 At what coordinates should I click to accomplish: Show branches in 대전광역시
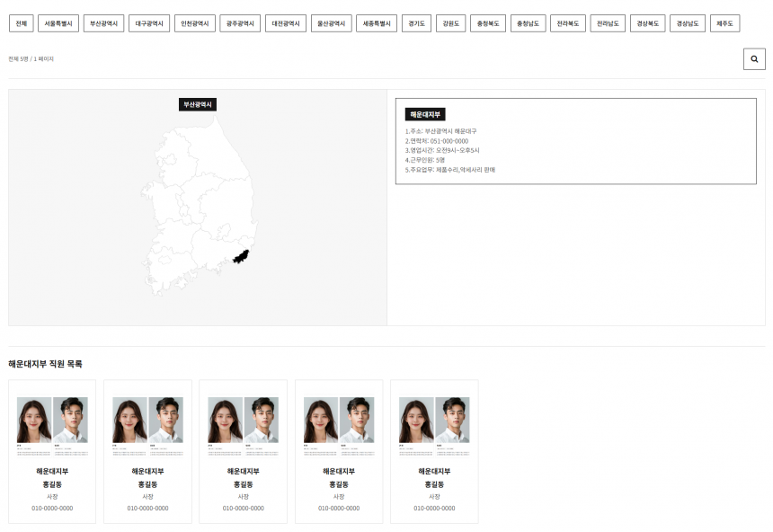(x=286, y=23)
